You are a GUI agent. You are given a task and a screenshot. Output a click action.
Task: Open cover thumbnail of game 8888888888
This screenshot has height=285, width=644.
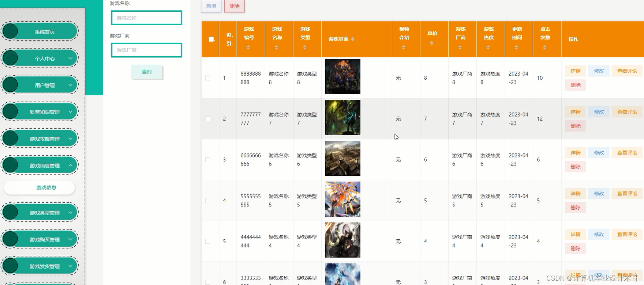pyautogui.click(x=343, y=77)
